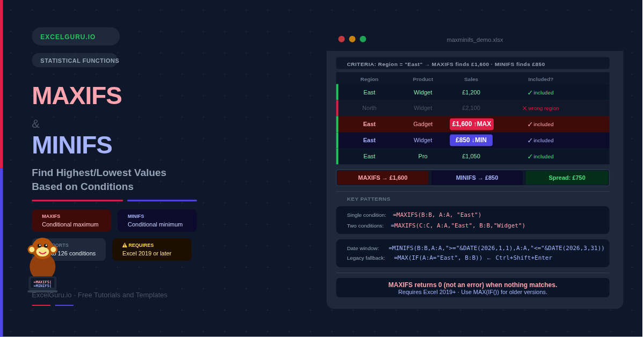Click the checkmark in the East Pro row

coord(530,156)
